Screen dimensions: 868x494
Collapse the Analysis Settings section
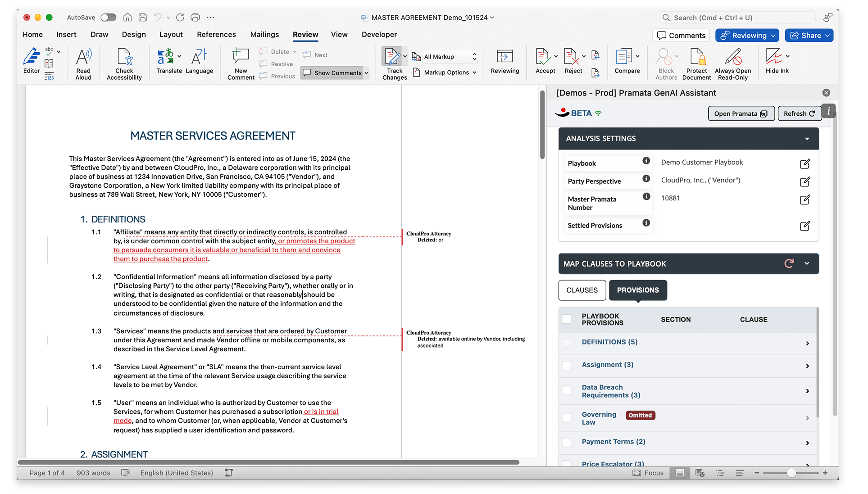[x=807, y=139]
